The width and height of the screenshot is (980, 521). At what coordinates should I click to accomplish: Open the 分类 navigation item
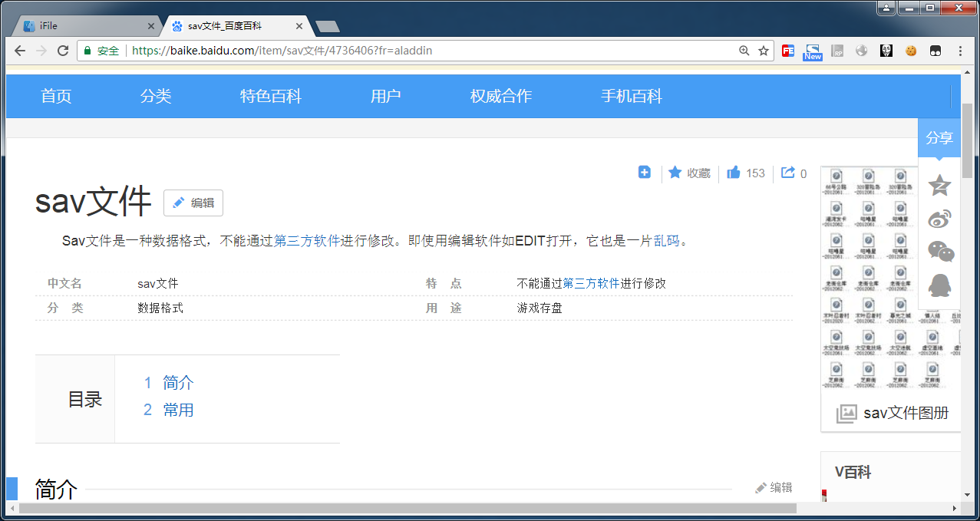tap(156, 96)
